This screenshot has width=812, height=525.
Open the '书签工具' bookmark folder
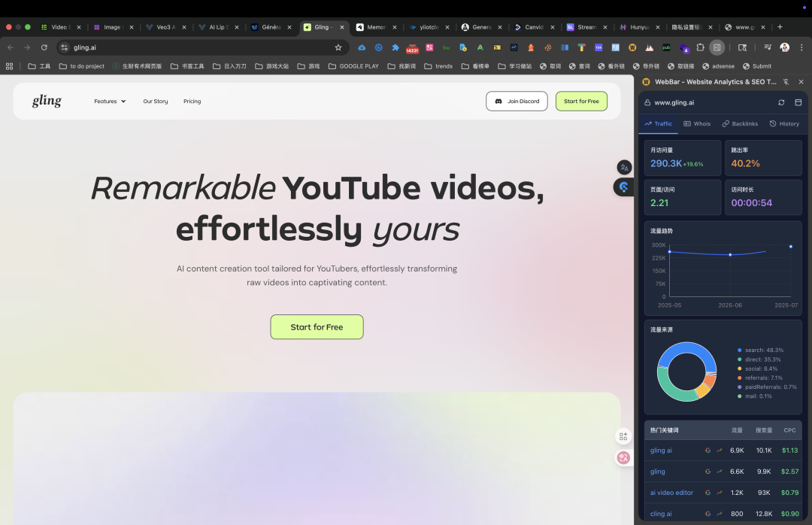coord(187,66)
